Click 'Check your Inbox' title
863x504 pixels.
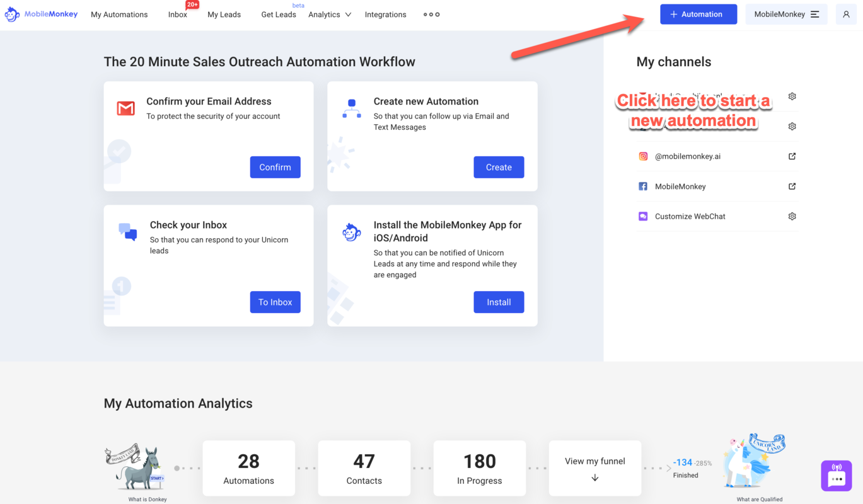click(x=188, y=225)
